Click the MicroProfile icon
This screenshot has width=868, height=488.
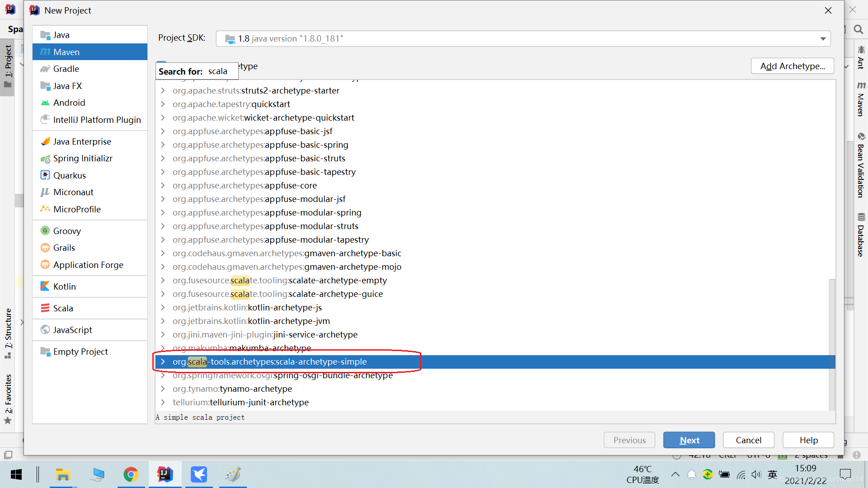coord(45,209)
